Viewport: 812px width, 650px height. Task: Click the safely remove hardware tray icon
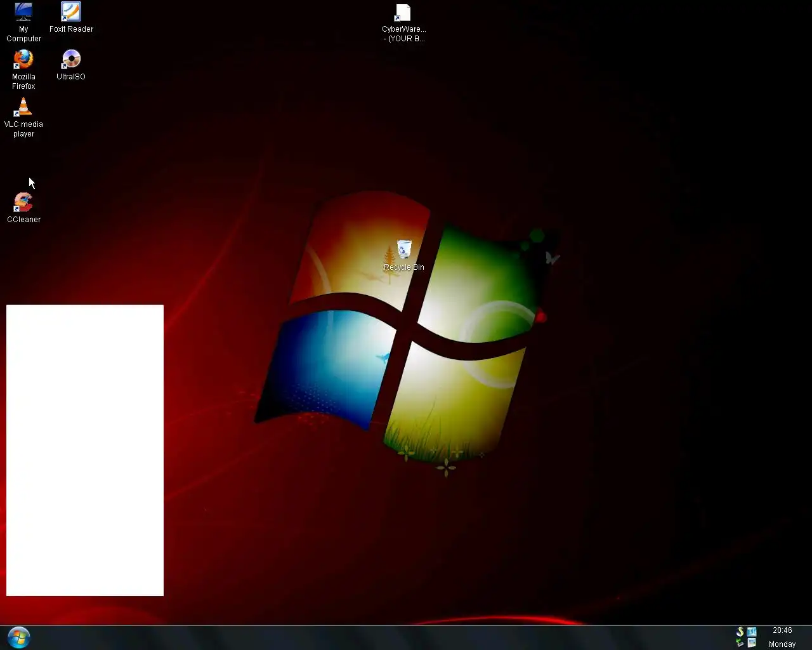click(x=740, y=643)
